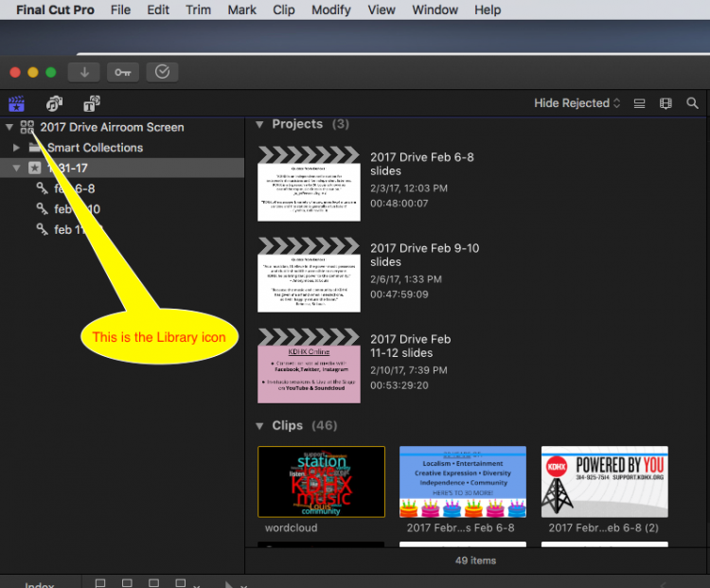Screen dimensions: 710x588
Task: Open the Modify menu
Action: click(x=330, y=10)
